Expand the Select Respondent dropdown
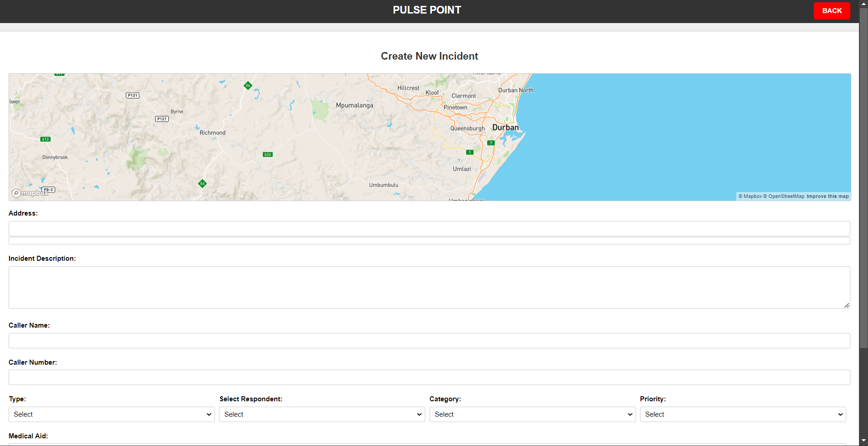This screenshot has width=868, height=446. (322, 414)
